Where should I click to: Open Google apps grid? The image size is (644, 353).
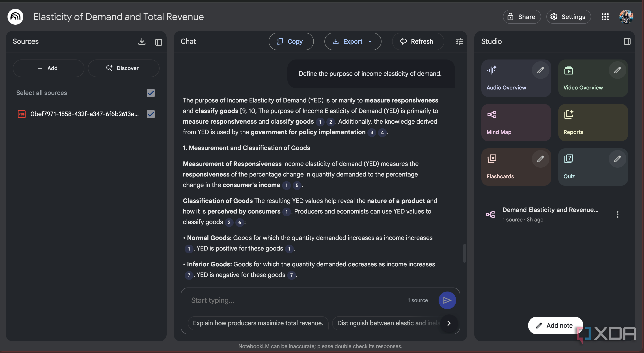tap(605, 17)
